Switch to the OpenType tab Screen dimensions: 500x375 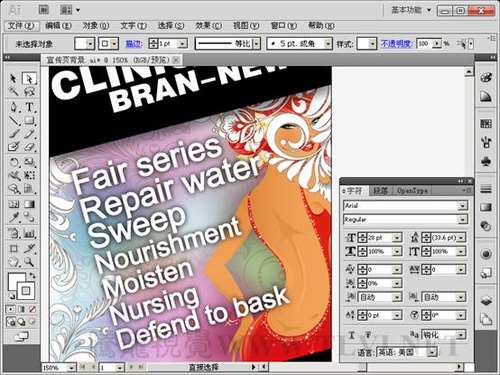412,191
